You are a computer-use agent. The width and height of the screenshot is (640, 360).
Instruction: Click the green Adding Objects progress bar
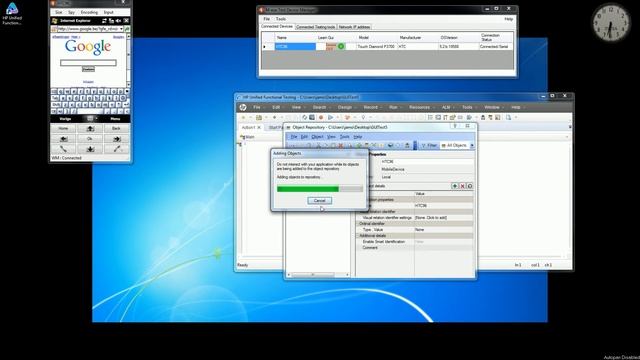click(320, 189)
